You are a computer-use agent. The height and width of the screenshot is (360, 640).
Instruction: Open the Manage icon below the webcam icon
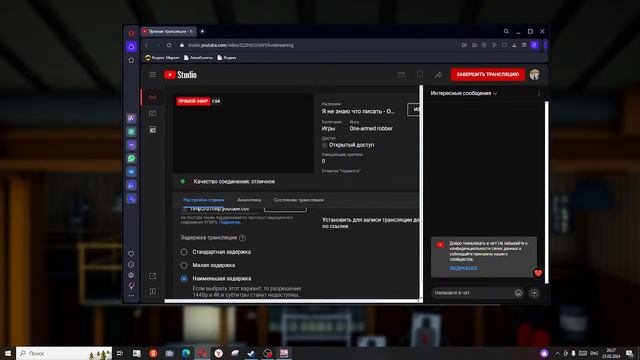pyautogui.click(x=152, y=130)
